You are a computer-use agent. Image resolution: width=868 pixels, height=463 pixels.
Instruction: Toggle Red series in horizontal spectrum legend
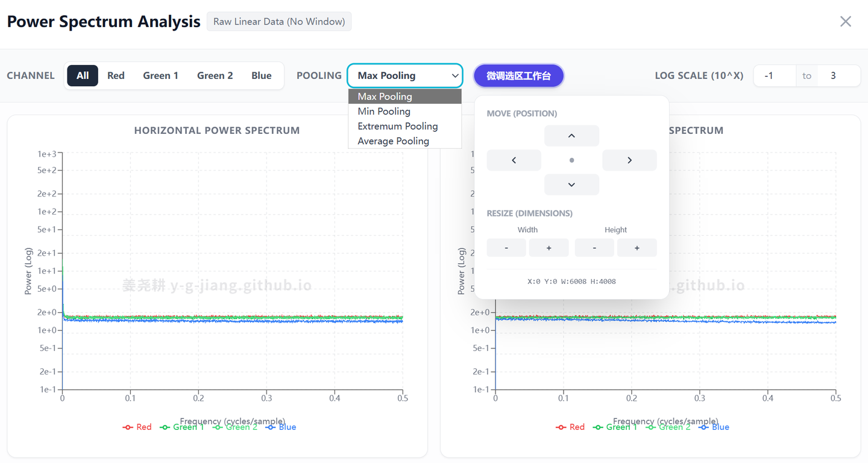tap(137, 427)
